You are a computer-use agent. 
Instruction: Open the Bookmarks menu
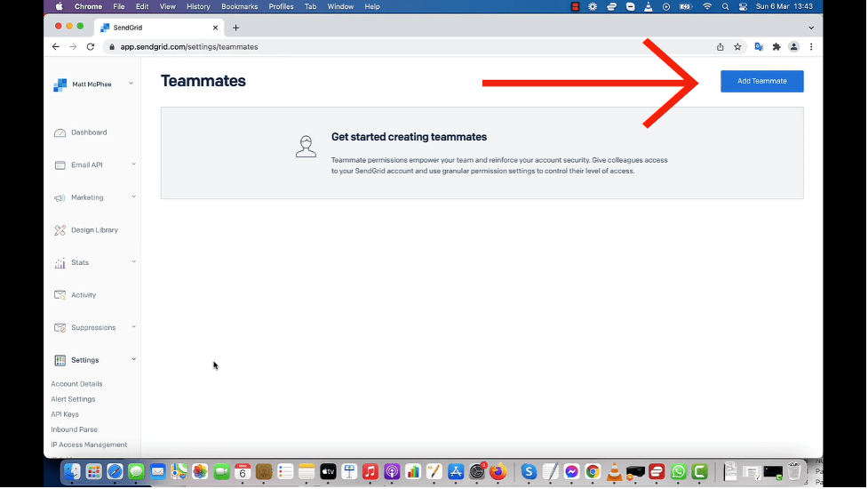pos(240,6)
